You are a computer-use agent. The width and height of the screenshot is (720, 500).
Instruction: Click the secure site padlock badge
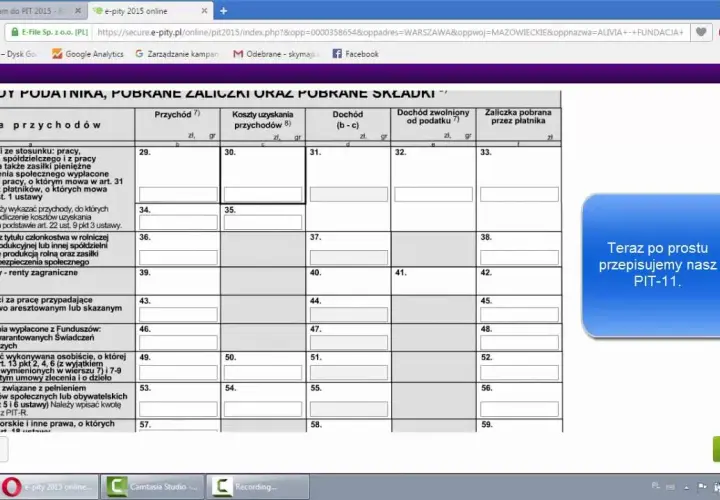click(49, 32)
